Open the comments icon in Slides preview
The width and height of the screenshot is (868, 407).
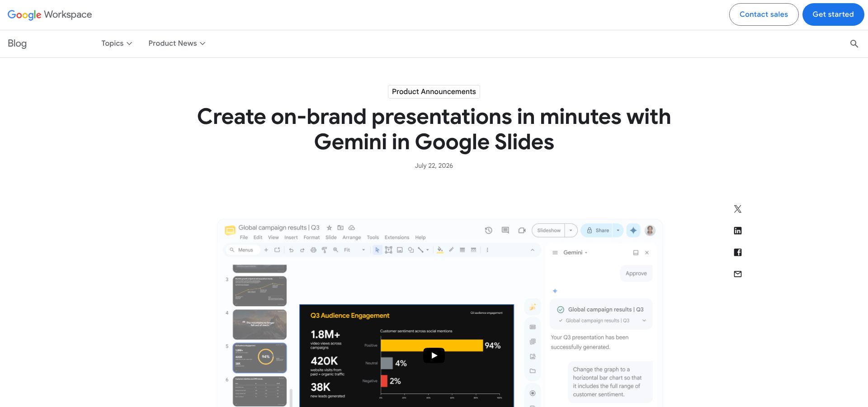coord(505,230)
